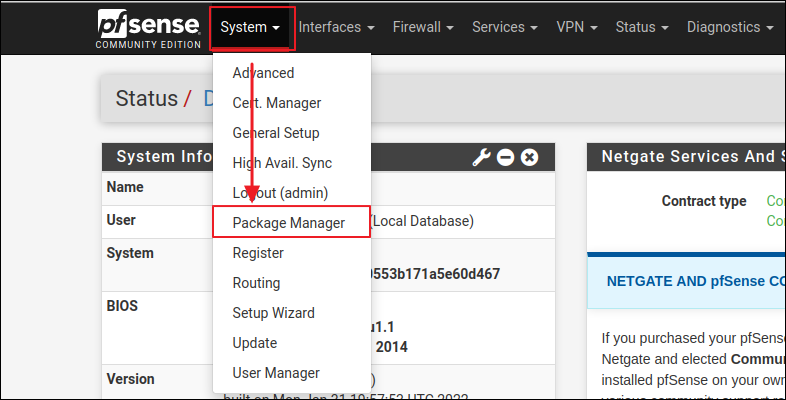Image resolution: width=786 pixels, height=400 pixels.
Task: Click the Status breadcrumb heading
Action: coord(147,99)
